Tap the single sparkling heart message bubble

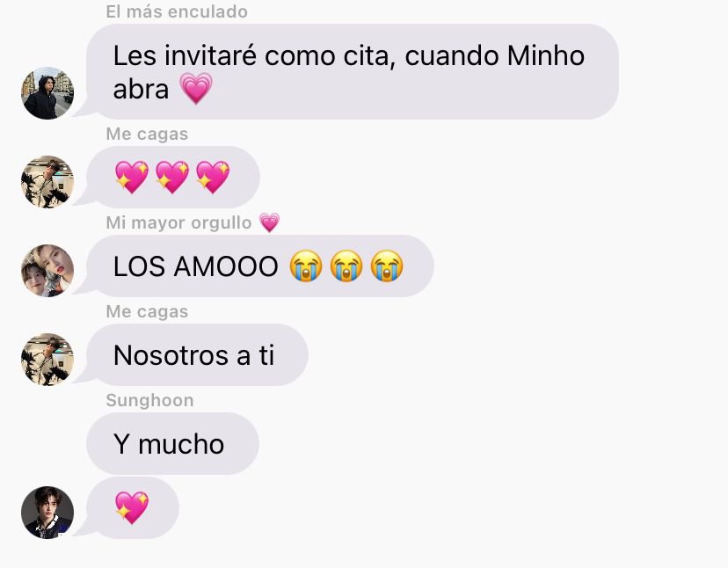133,507
